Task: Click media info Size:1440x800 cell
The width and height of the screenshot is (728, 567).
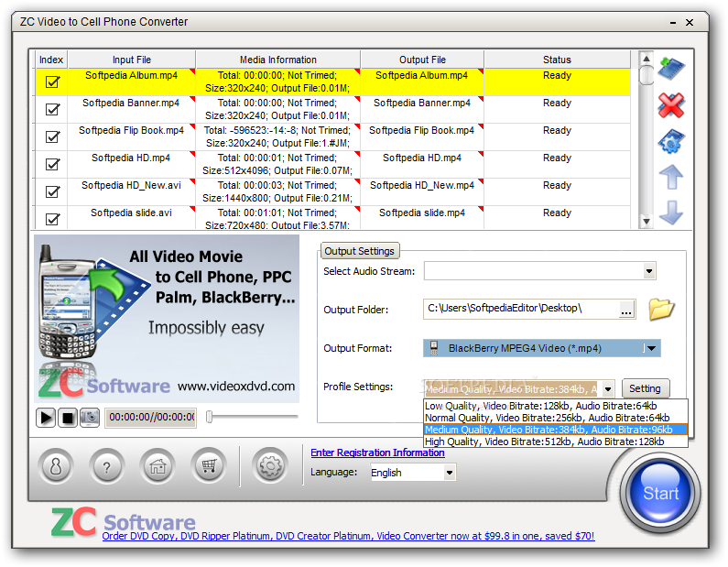Action: [277, 191]
